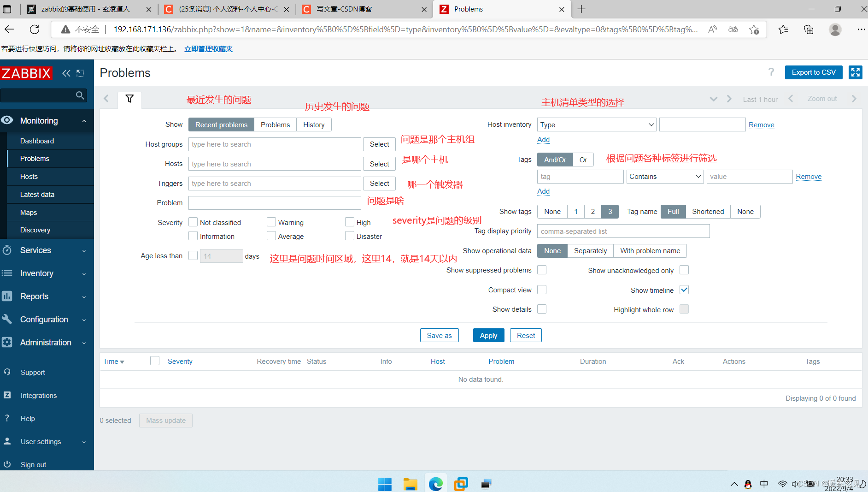The height and width of the screenshot is (492, 868).
Task: Click the Administration gear icon
Action: [x=7, y=343]
